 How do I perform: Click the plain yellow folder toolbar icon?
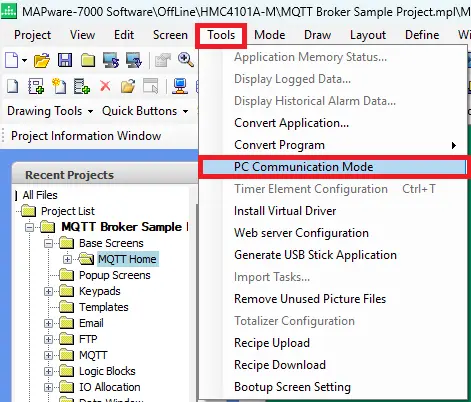coord(88,61)
